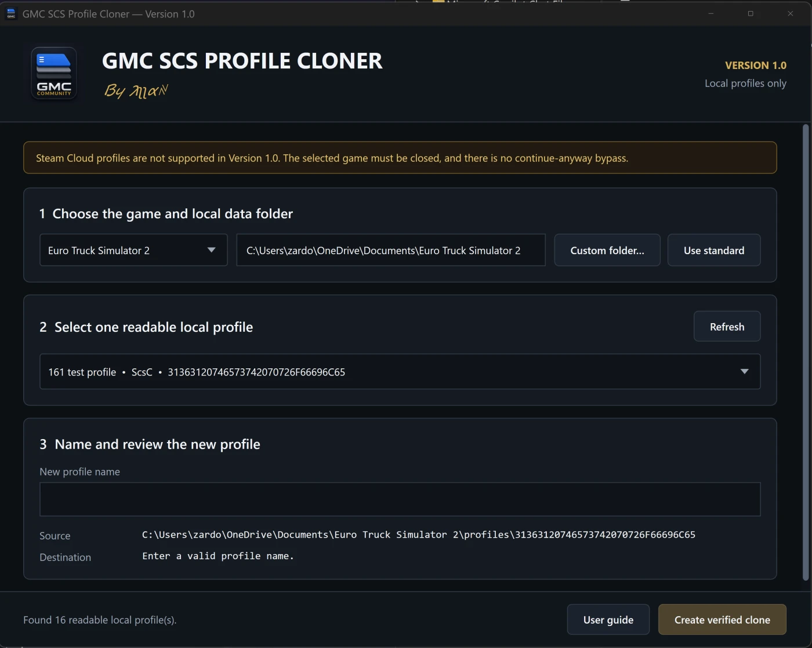Image resolution: width=812 pixels, height=648 pixels.
Task: Click the VERSION 1.0 label
Action: [756, 66]
